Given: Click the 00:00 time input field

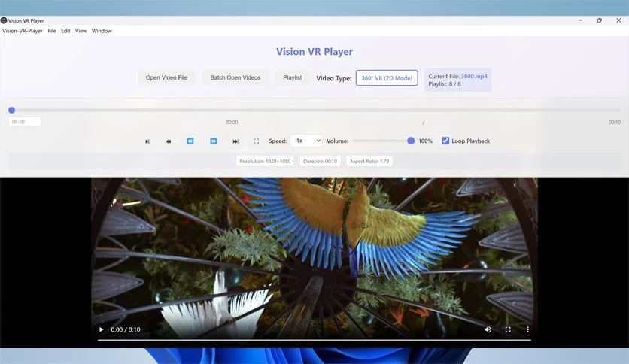Looking at the screenshot, I should tap(25, 122).
